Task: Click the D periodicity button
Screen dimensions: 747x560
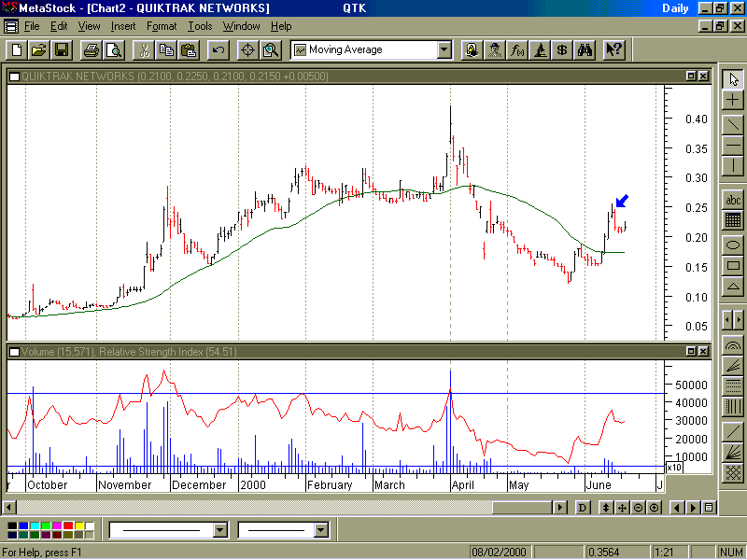Action: (583, 508)
